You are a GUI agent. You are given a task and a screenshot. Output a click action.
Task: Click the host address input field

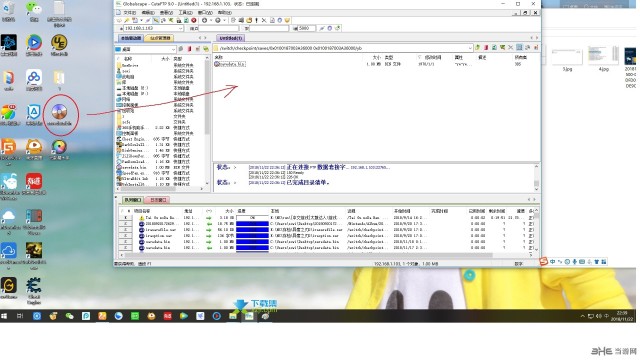tap(152, 28)
